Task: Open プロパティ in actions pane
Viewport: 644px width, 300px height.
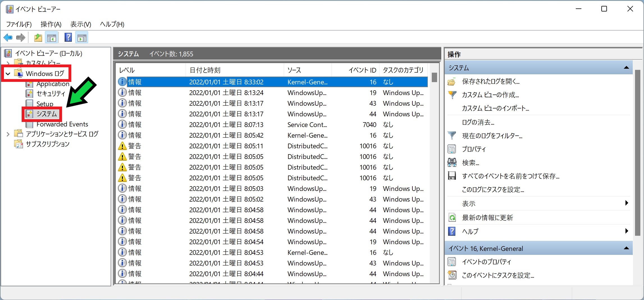Action: point(474,149)
